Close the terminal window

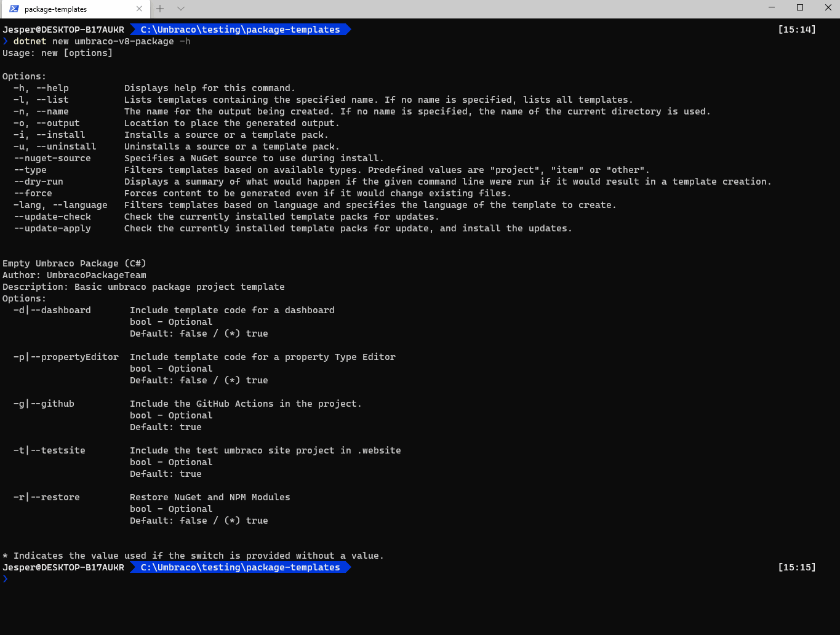coord(828,7)
